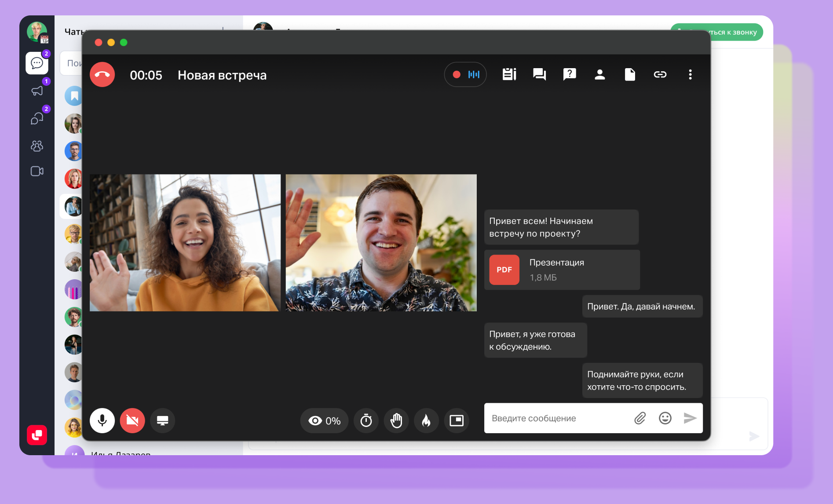833x504 pixels.
Task: Copy the meeting link via chain icon
Action: pyautogui.click(x=660, y=74)
